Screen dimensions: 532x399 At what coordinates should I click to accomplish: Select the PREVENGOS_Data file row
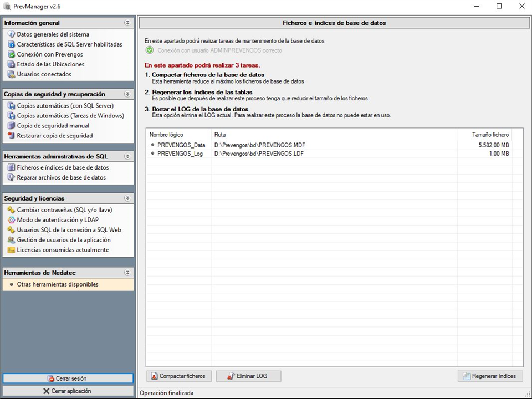click(x=181, y=145)
